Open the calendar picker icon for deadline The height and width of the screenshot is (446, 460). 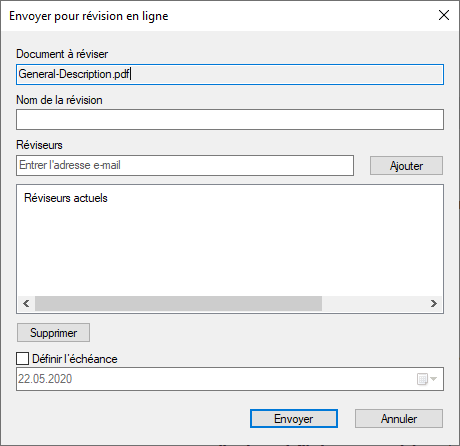click(x=422, y=379)
